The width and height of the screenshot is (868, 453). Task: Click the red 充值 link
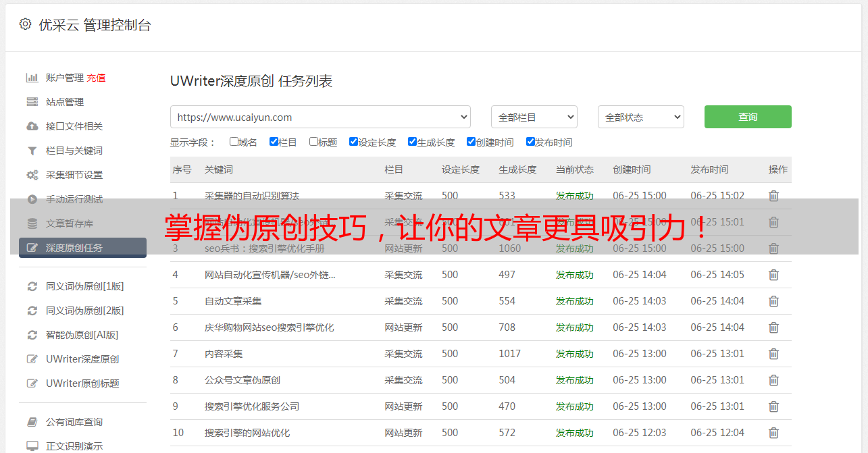click(96, 78)
